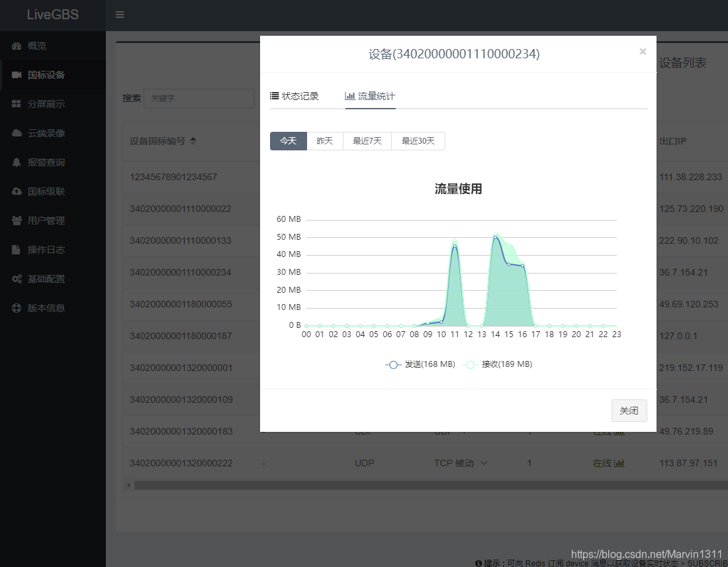Image resolution: width=728 pixels, height=567 pixels.
Task: Open the 基础配置 gear icon
Action: [15, 278]
